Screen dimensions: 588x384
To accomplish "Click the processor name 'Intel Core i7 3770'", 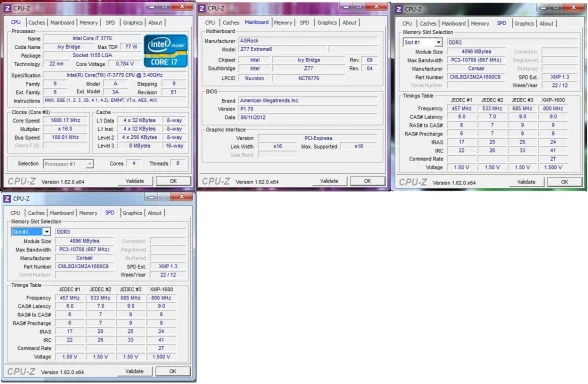I will [x=92, y=38].
